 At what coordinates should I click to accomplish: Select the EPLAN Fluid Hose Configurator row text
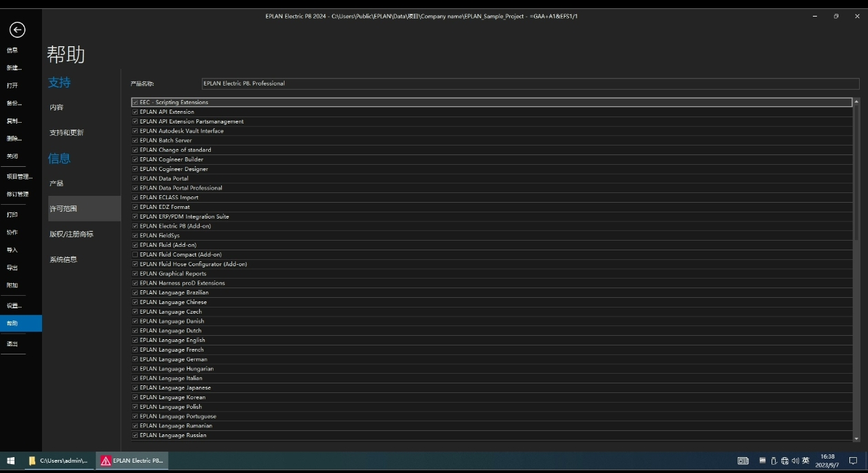[193, 264]
